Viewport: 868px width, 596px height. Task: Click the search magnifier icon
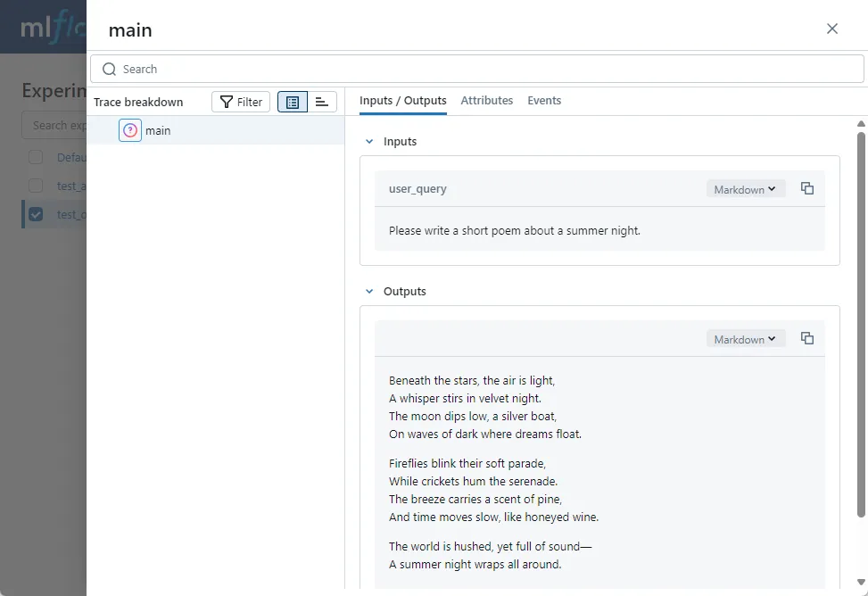pos(108,69)
